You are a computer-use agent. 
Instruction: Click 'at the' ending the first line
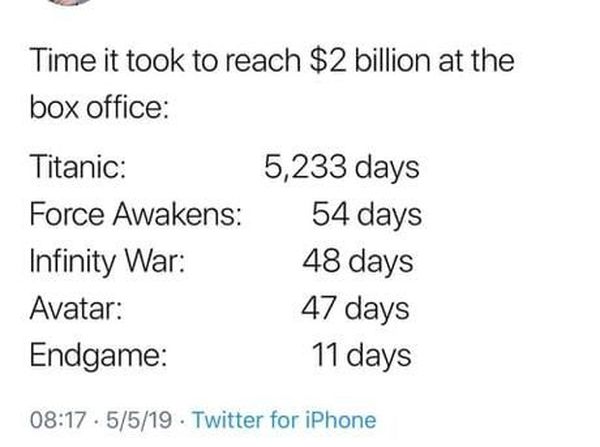(476, 60)
